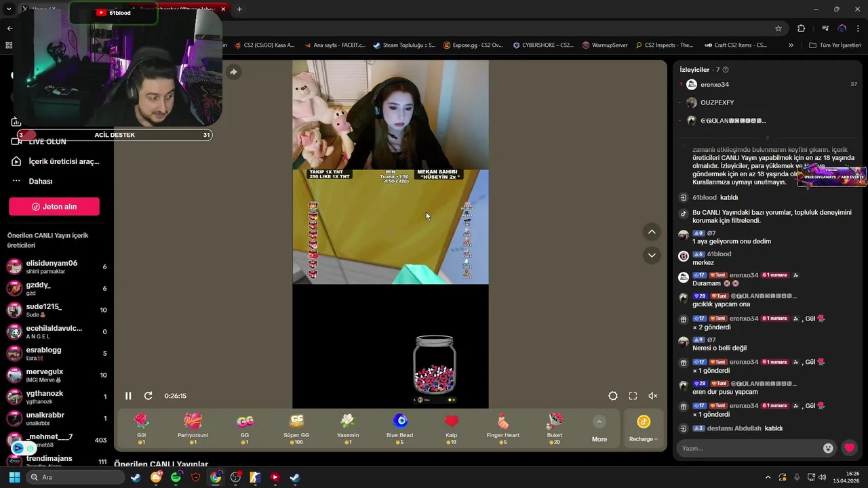
Task: Send the Blue Bead gift
Action: [x=399, y=428]
